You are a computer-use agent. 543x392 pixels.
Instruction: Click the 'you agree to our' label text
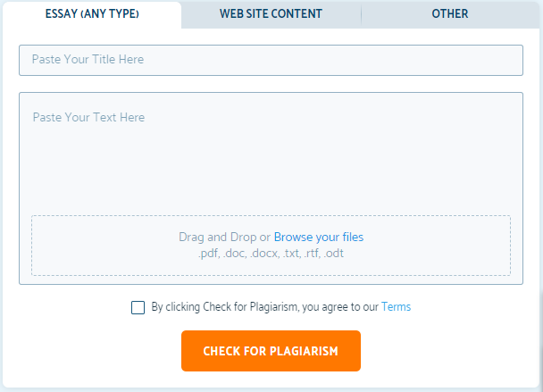(340, 307)
